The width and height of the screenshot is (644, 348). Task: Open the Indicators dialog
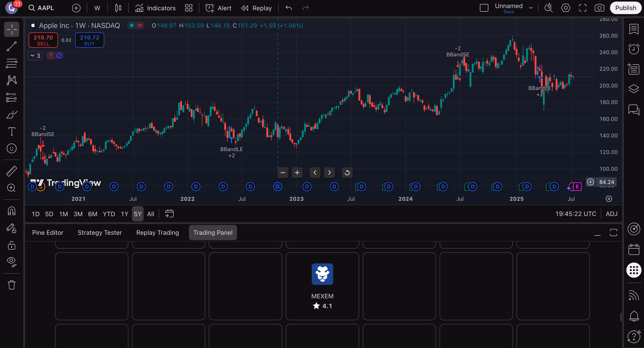(x=155, y=8)
